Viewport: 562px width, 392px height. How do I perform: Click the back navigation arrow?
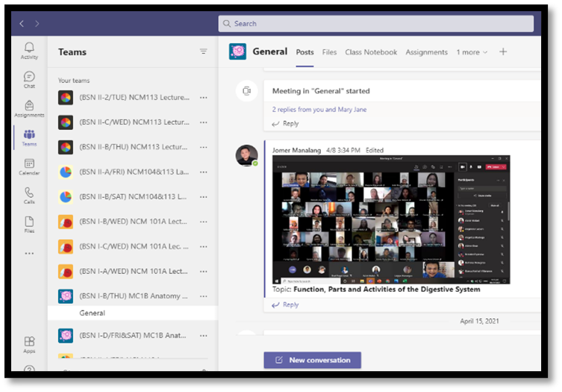pyautogui.click(x=22, y=24)
